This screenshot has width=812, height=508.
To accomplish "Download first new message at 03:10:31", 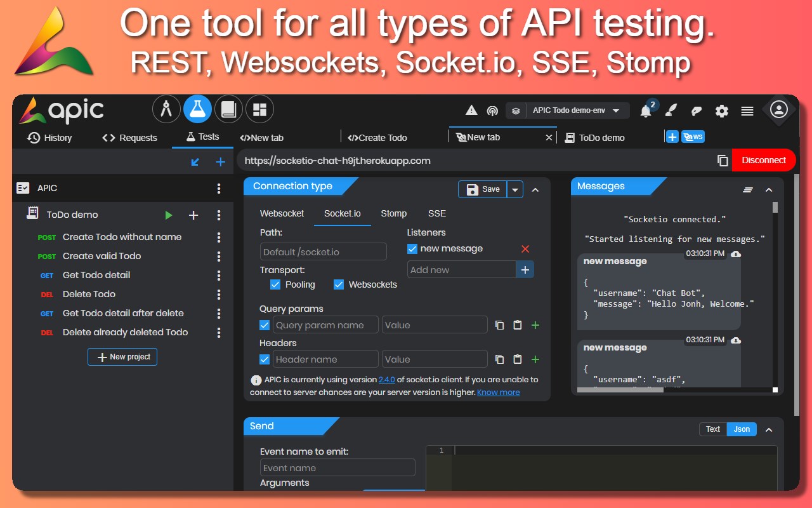I will point(736,254).
